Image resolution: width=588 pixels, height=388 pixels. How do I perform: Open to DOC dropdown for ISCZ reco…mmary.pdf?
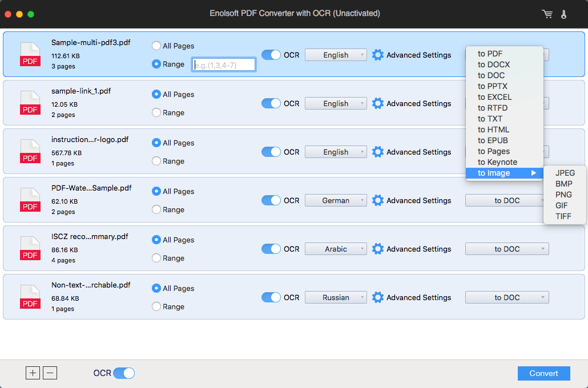507,249
